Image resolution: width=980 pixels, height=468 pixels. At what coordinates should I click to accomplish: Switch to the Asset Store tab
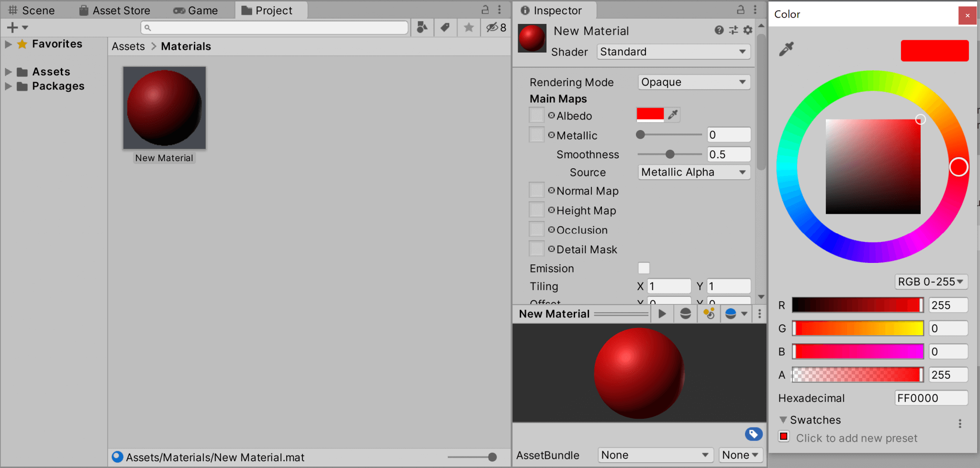pyautogui.click(x=114, y=10)
